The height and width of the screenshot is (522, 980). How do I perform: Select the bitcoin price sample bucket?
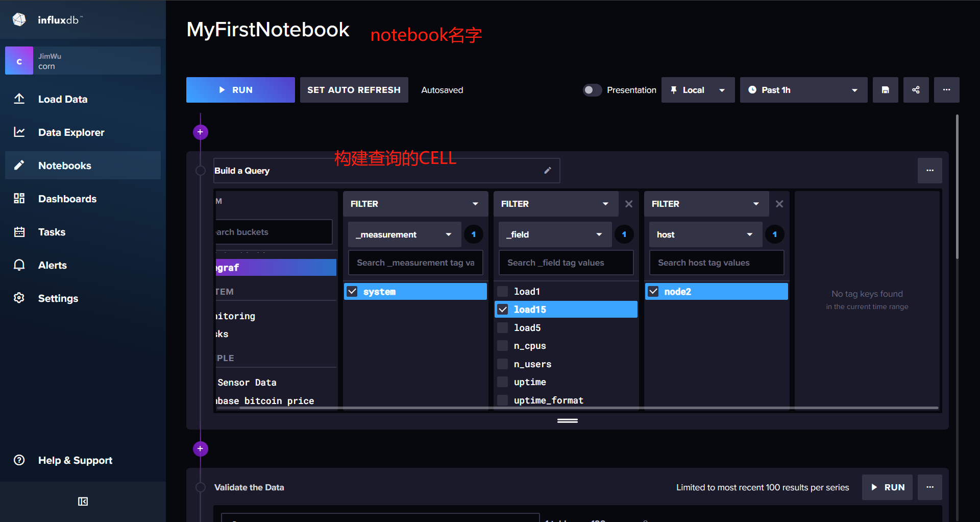(x=276, y=401)
